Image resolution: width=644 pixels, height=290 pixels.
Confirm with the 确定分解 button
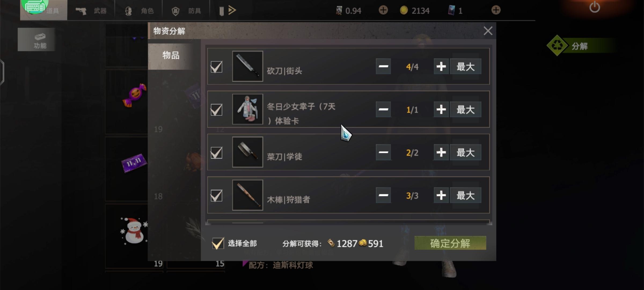[450, 243]
